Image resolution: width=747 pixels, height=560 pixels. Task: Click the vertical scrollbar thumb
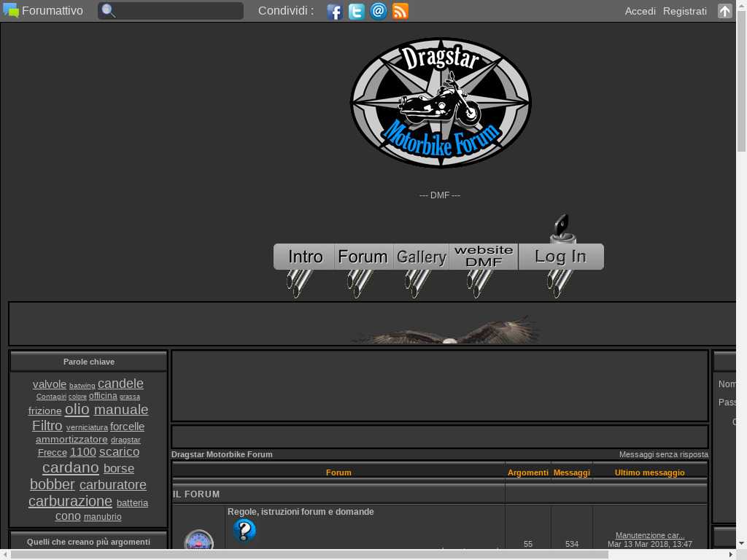click(x=741, y=81)
